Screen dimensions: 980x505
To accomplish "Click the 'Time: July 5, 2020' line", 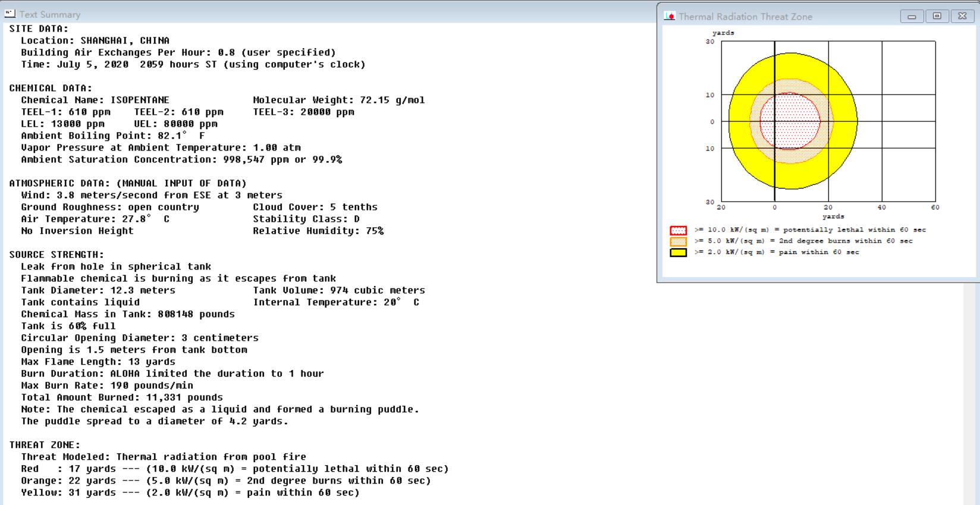I will (193, 64).
